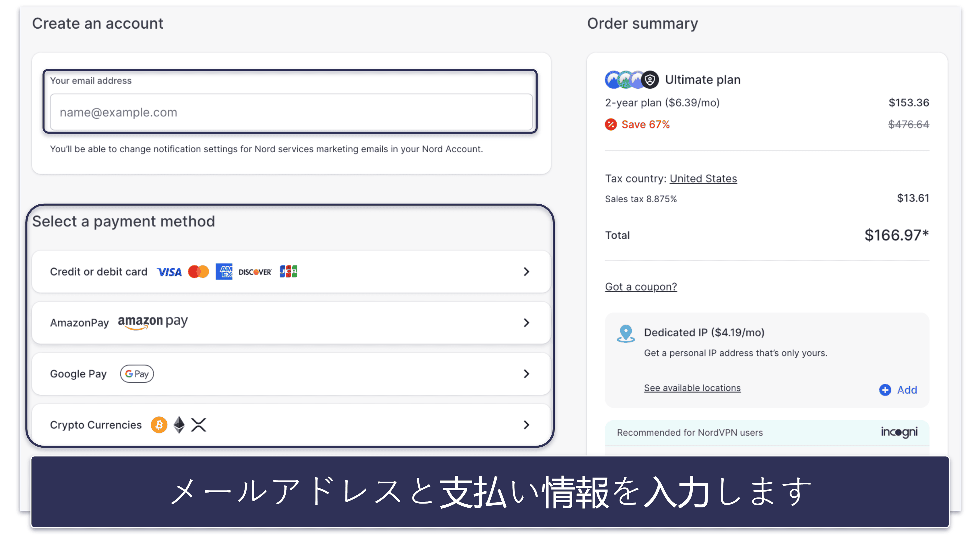Image resolution: width=980 pixels, height=535 pixels.
Task: Select the JCB card logo
Action: [288, 272]
